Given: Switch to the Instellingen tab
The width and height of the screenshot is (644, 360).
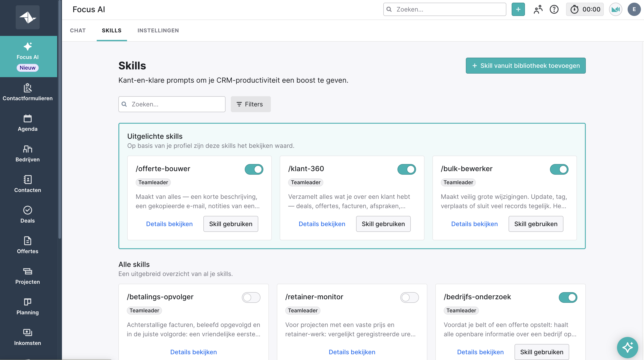Looking at the screenshot, I should [158, 31].
